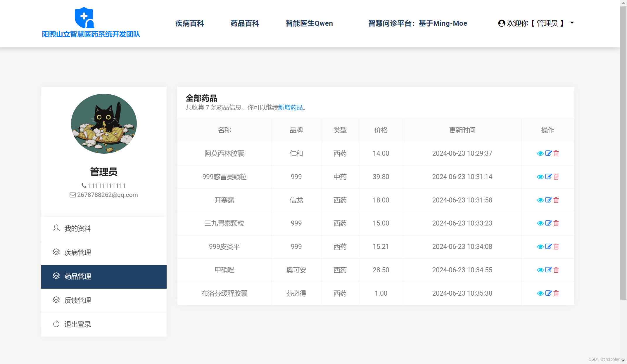Click the 布洛芬缓释胶囊 name cell
627x364 pixels.
click(x=224, y=294)
